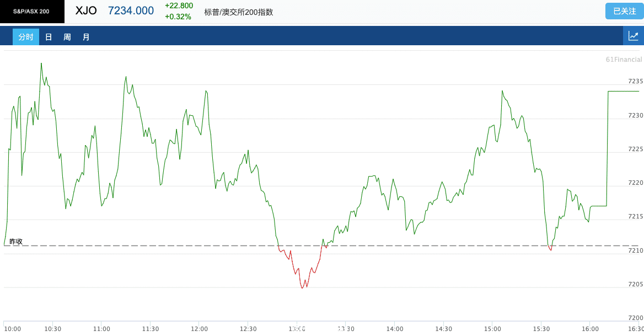This screenshot has height=336, width=644.
Task: Click the 7220 price axis label
Action: tap(635, 183)
